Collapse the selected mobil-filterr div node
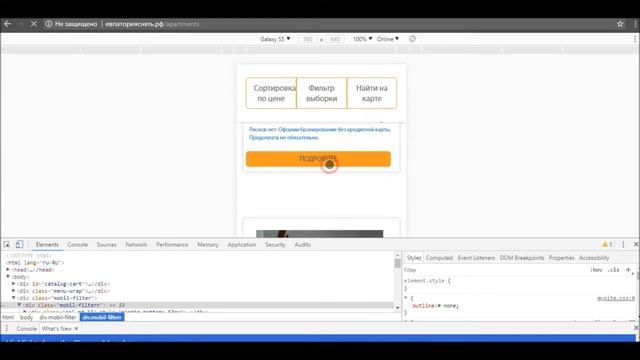640x360 pixels. point(19,305)
